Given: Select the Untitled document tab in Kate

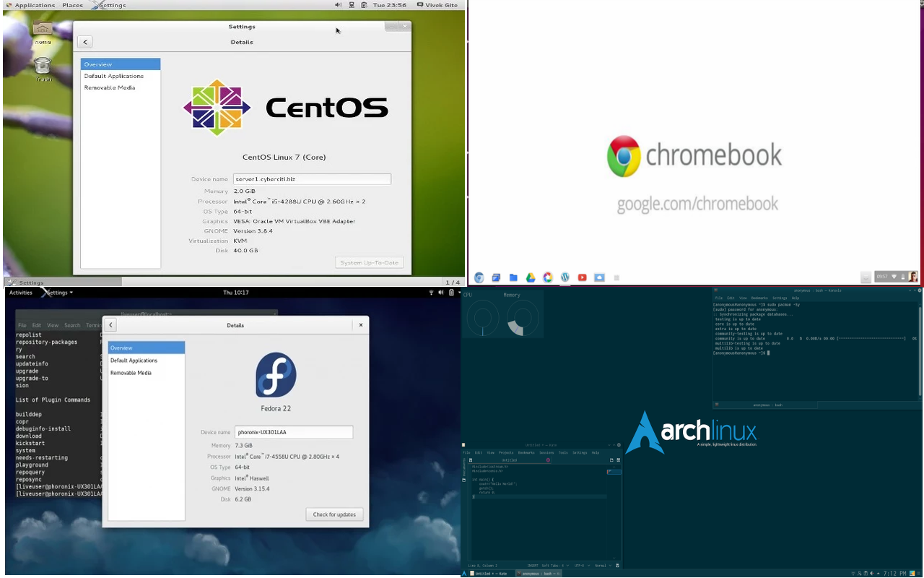Looking at the screenshot, I should point(510,460).
